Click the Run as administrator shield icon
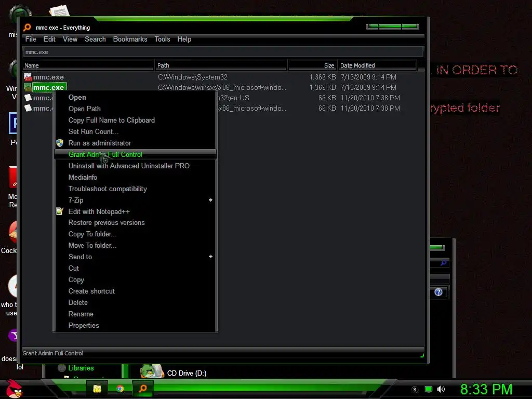Screen dimensions: 532x399 [x=60, y=143]
